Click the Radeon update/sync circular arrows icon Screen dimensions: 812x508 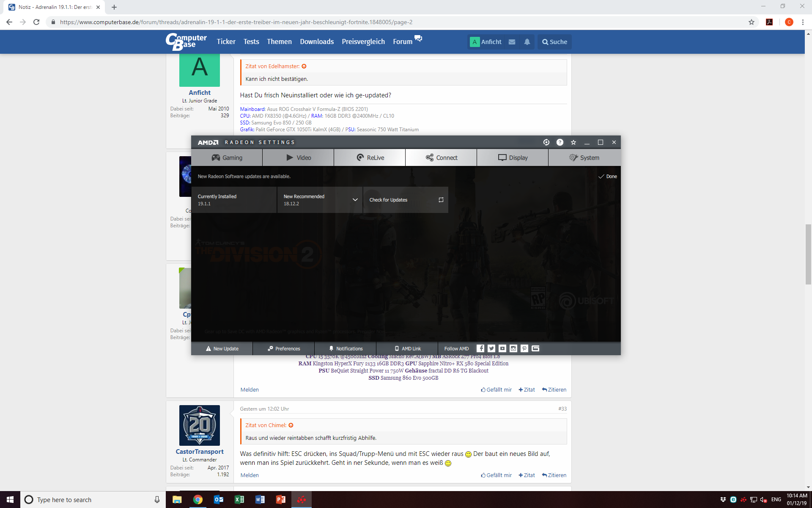point(546,142)
